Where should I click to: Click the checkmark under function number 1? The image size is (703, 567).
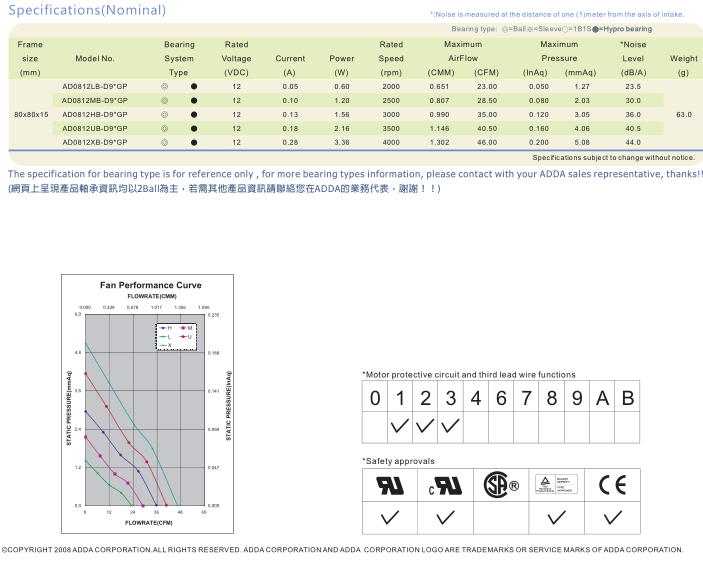[x=400, y=426]
